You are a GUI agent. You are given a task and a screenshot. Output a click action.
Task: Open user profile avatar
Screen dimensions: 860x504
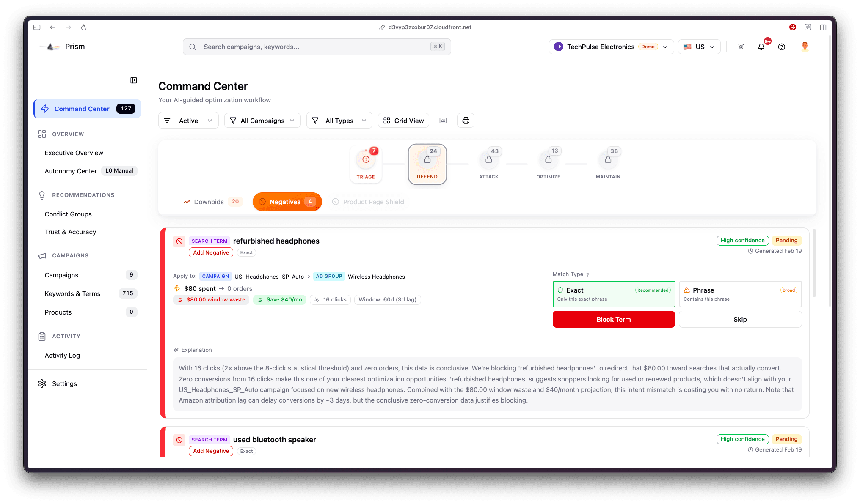point(805,47)
